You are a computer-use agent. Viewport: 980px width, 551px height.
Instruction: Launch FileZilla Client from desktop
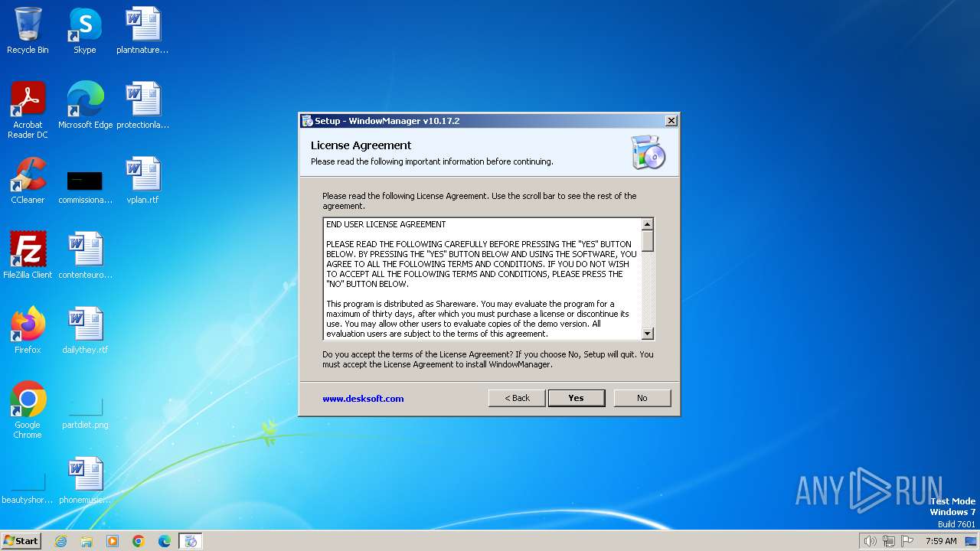28,256
